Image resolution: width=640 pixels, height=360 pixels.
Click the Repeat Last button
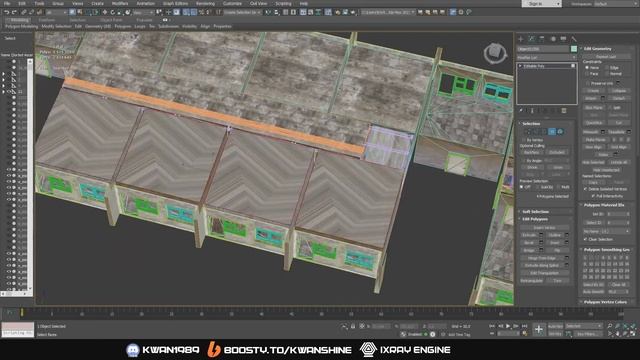[x=606, y=57]
